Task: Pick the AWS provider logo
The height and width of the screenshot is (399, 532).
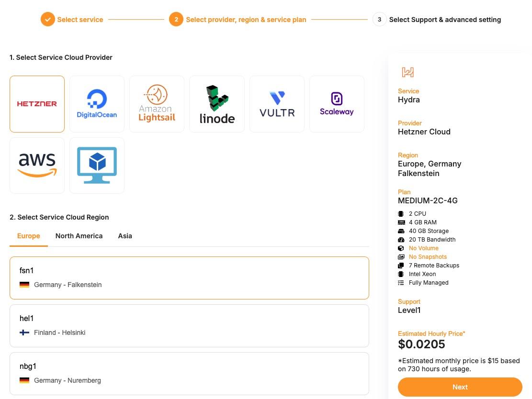Action: coord(37,166)
